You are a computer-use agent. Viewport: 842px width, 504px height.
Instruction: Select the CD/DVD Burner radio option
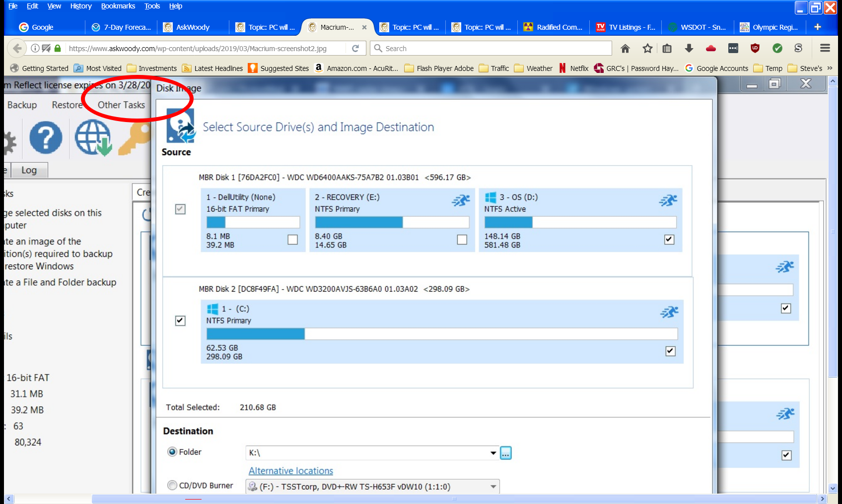coord(172,485)
